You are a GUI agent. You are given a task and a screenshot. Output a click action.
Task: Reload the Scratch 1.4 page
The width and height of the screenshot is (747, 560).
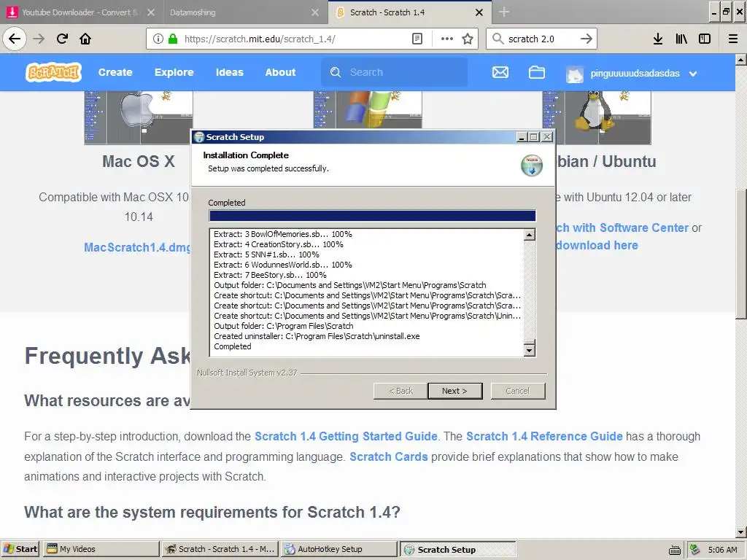63,39
